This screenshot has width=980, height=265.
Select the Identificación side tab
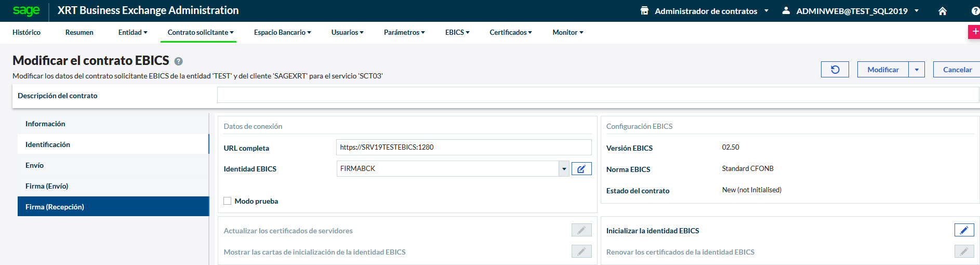[x=48, y=144]
